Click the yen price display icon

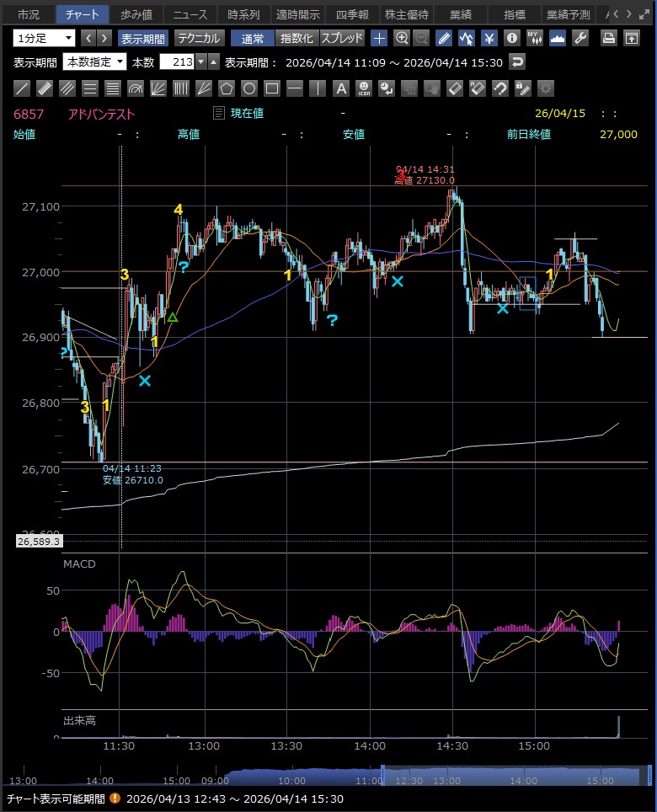[489, 38]
